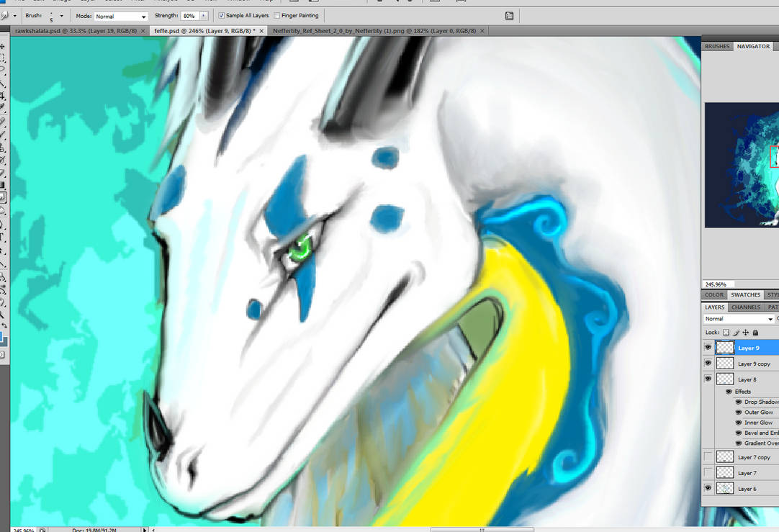Close the rawkshalala.psd tab
The image size is (779, 532).
(x=143, y=31)
